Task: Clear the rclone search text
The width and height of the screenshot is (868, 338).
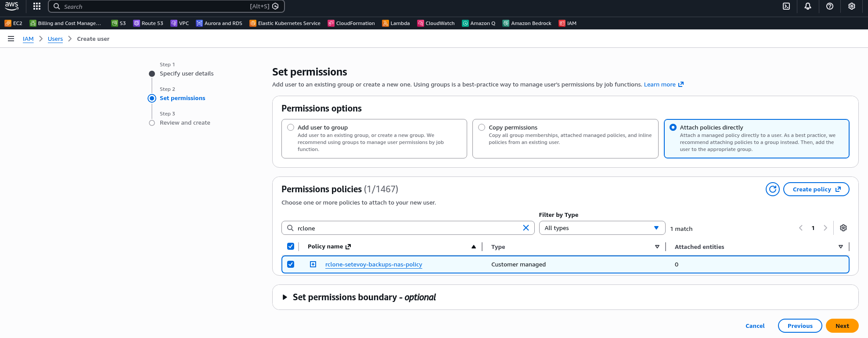Action: (x=526, y=228)
